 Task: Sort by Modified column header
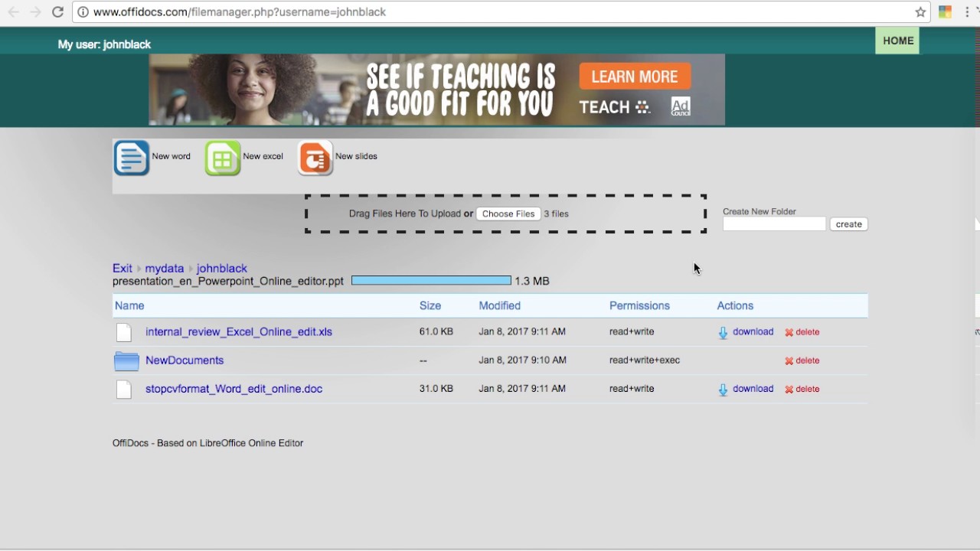[x=500, y=305]
